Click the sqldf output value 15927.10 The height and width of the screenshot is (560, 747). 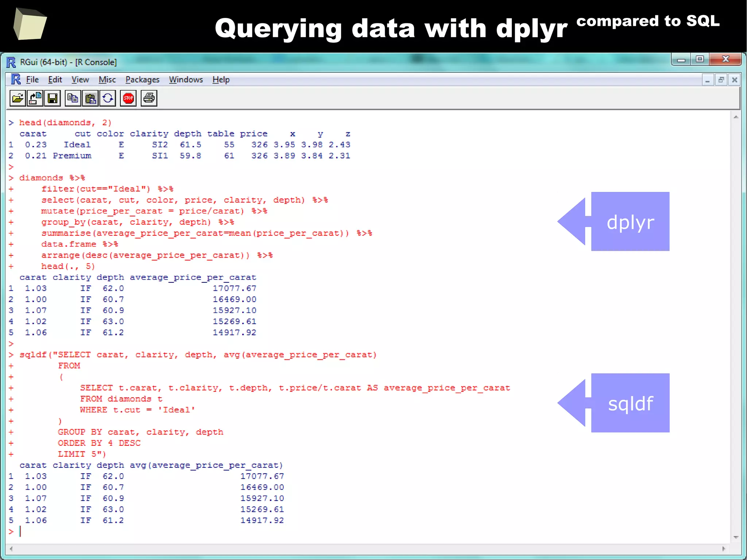262,498
